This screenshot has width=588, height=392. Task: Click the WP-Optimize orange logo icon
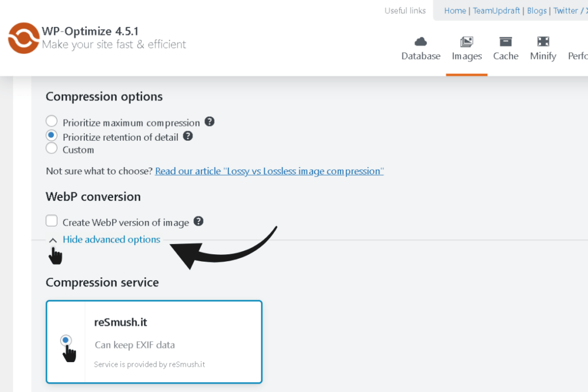point(24,38)
